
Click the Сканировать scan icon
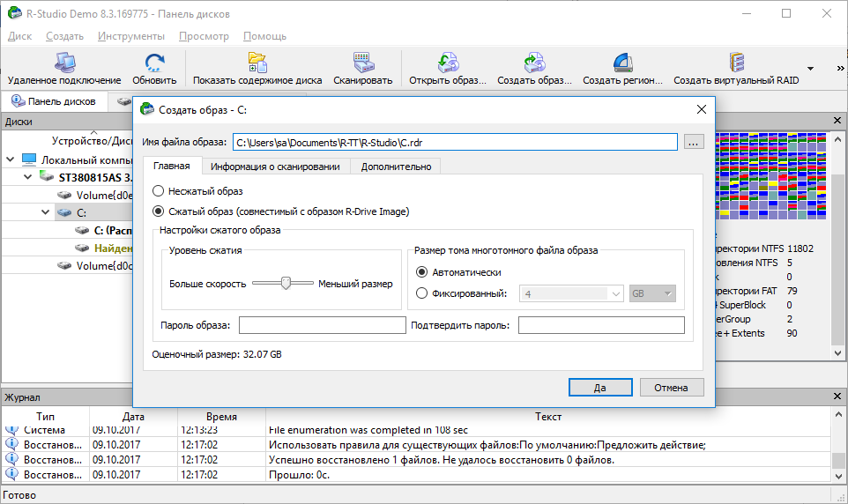tap(363, 63)
